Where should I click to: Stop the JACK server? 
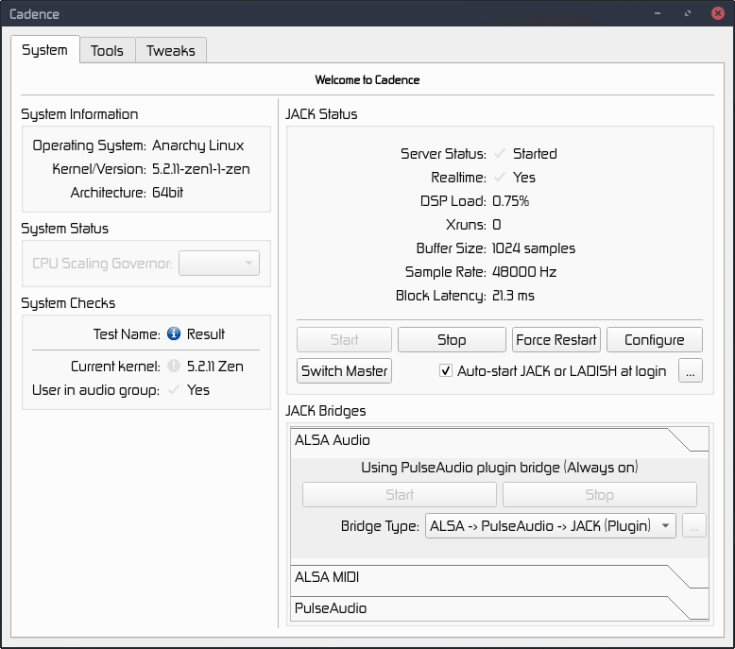(x=452, y=340)
